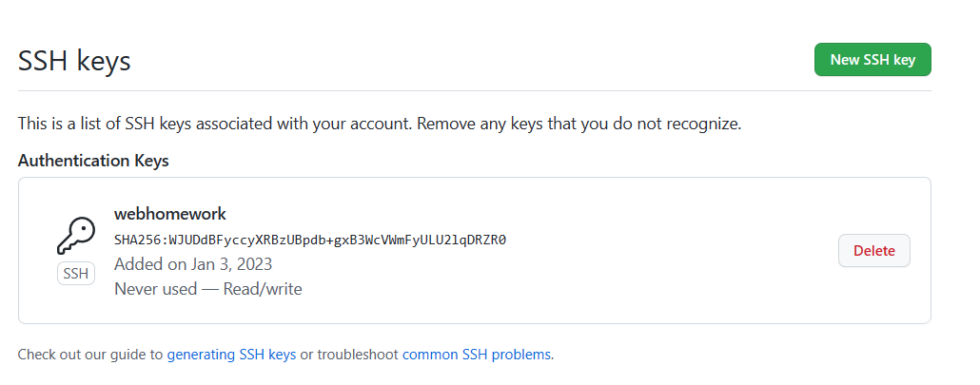Open the generating SSH keys guide link

coord(231,355)
